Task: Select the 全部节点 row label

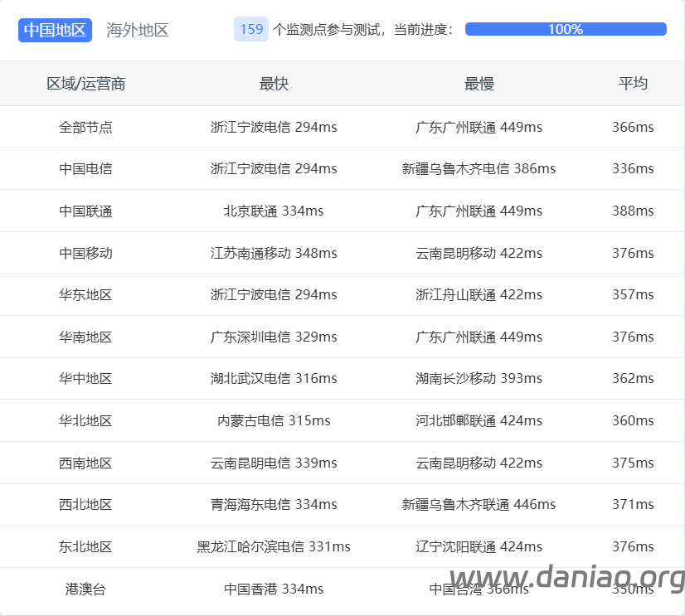Action: click(x=85, y=127)
